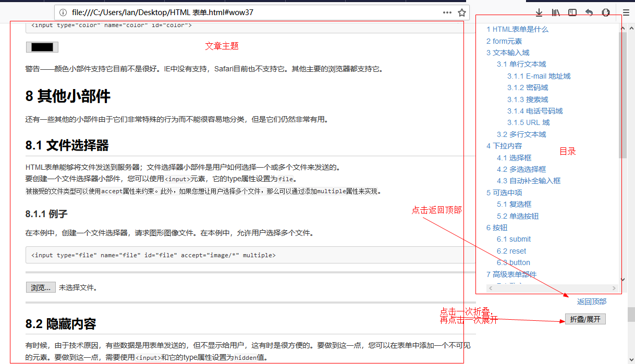Go to '3.1.1 E-mail 地址域'
Image resolution: width=635 pixels, height=364 pixels.
(539, 76)
